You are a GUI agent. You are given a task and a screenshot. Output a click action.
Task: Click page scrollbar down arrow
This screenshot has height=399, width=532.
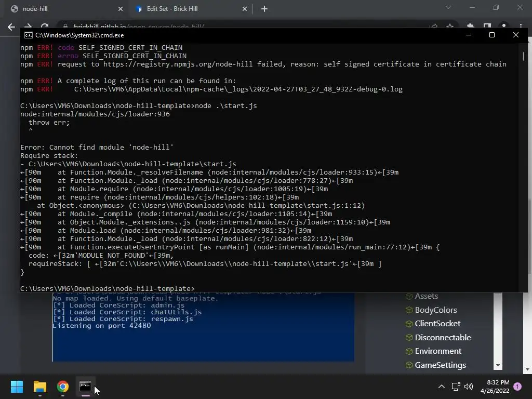click(528, 369)
